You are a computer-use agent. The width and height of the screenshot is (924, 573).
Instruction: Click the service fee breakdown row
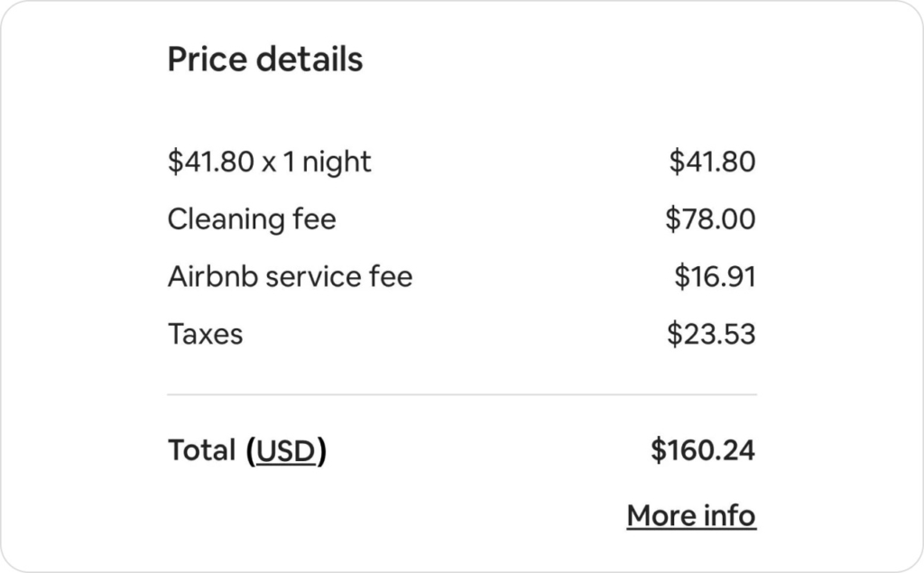pyautogui.click(x=461, y=276)
